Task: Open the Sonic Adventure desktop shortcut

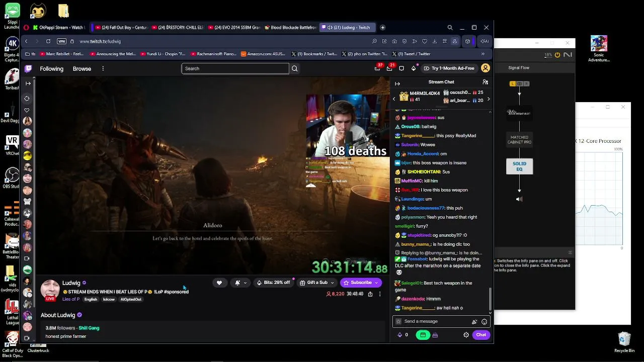Action: (599, 48)
